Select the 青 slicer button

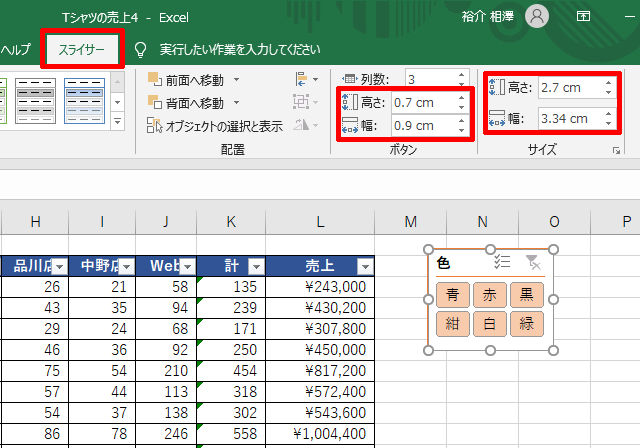(x=452, y=295)
